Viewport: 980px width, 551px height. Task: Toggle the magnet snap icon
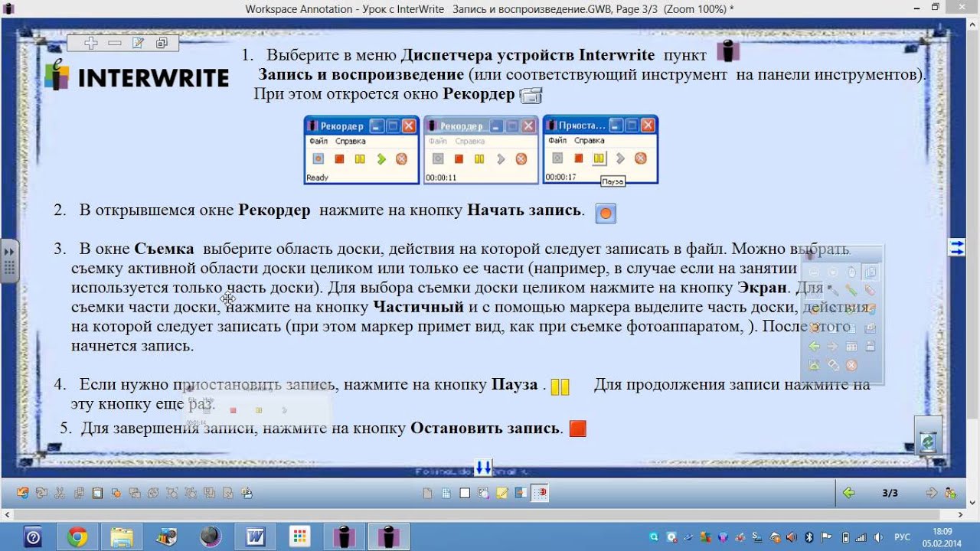pyautogui.click(x=540, y=493)
